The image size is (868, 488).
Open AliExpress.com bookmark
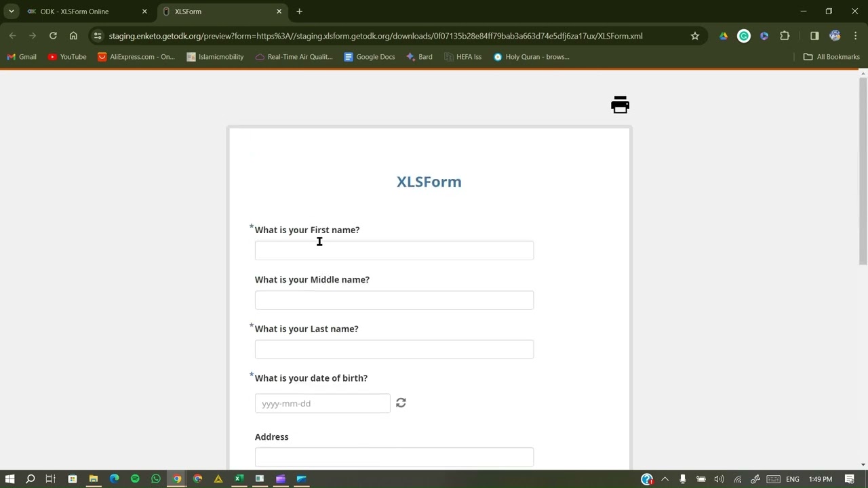(136, 57)
